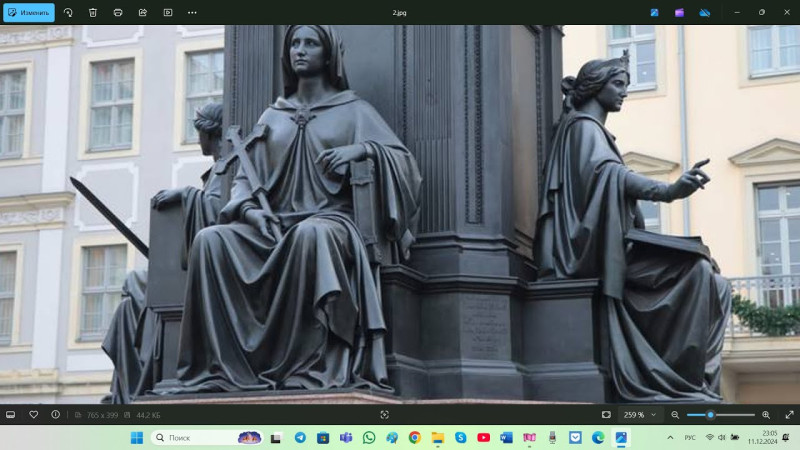Screen dimensions: 800x450
Task: Share the photo using the share icon
Action: (143, 12)
